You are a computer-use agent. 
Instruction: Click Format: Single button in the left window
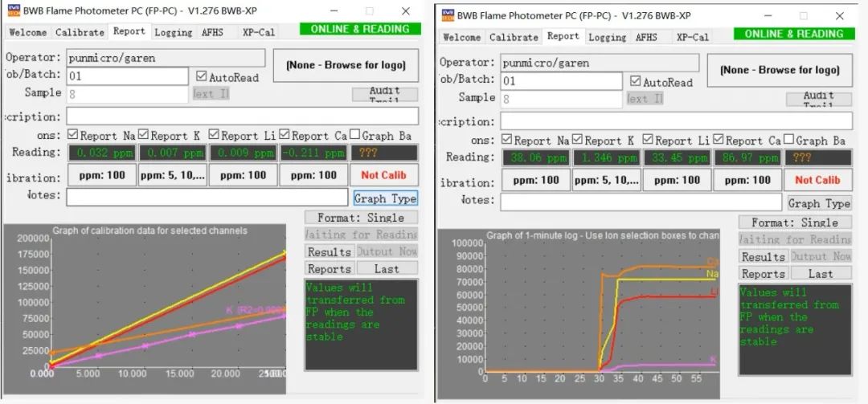[x=361, y=218]
